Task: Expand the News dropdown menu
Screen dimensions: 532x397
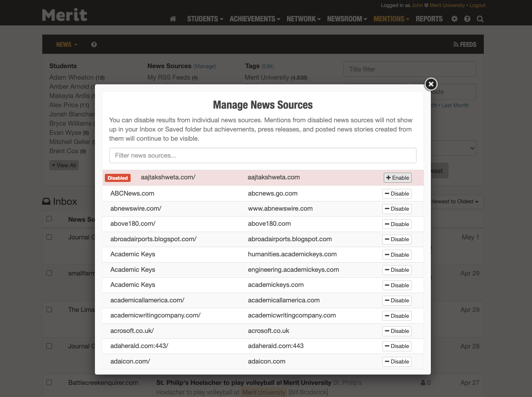Action: point(66,44)
